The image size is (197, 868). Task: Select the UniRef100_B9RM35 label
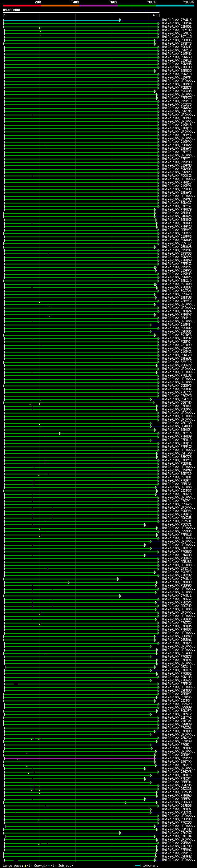[x=177, y=71]
